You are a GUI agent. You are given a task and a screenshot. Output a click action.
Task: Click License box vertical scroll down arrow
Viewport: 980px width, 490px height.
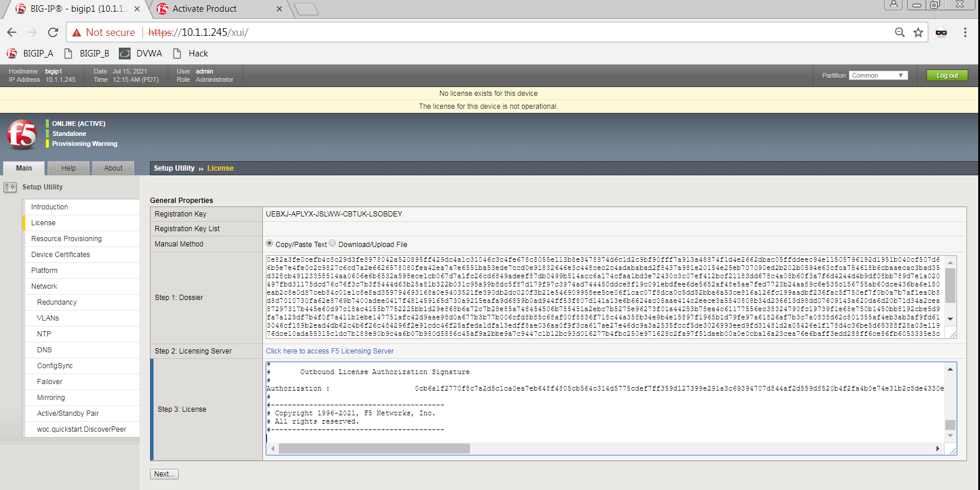(950, 436)
